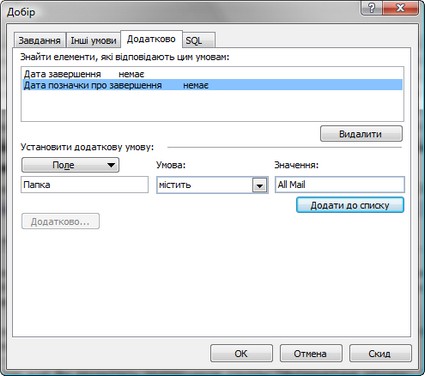
Task: Expand the Умова combo box arrow
Action: point(260,185)
